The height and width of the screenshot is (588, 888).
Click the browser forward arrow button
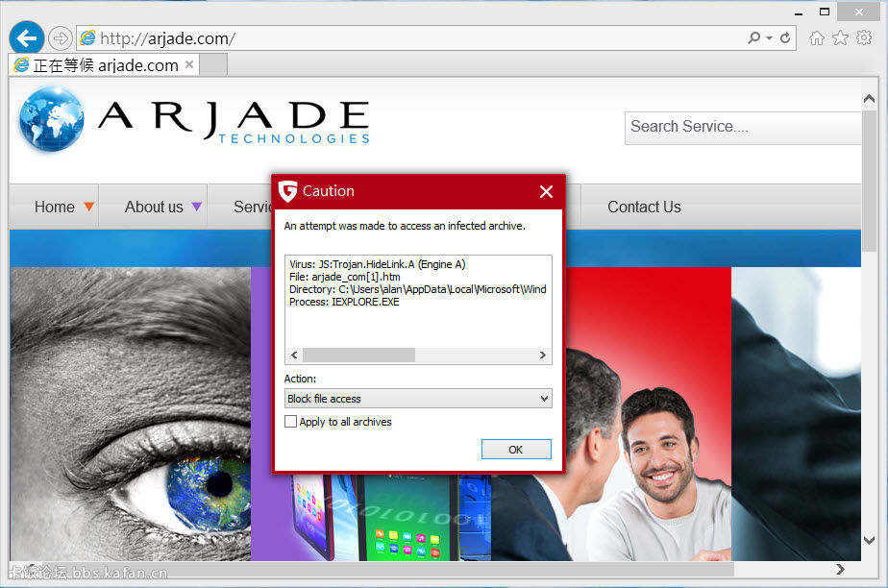[60, 38]
